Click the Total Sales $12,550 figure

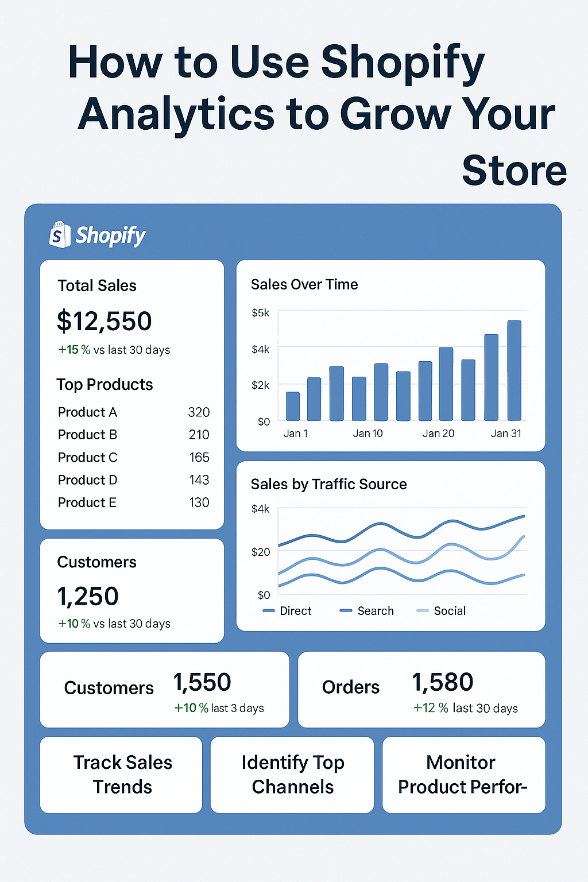coord(105,321)
